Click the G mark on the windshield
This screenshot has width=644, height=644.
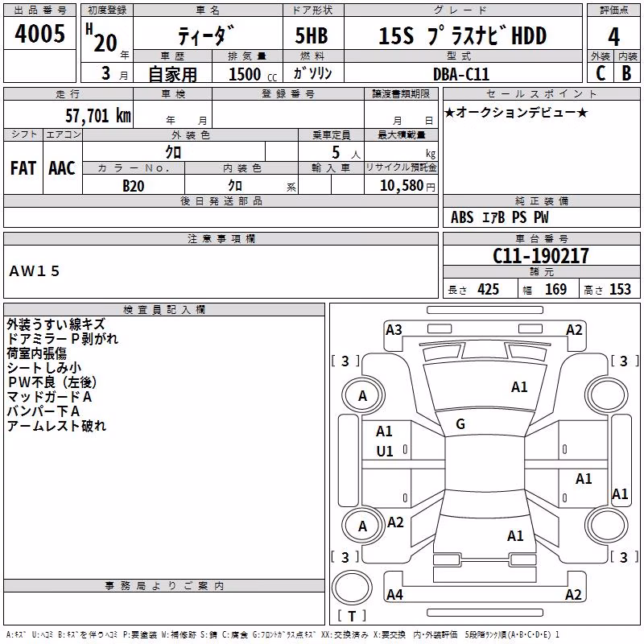[x=460, y=424]
